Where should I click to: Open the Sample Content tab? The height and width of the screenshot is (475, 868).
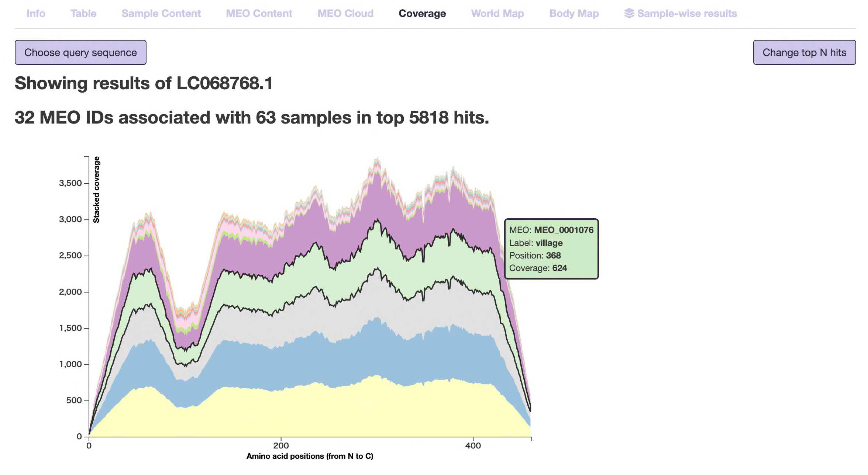click(x=161, y=13)
